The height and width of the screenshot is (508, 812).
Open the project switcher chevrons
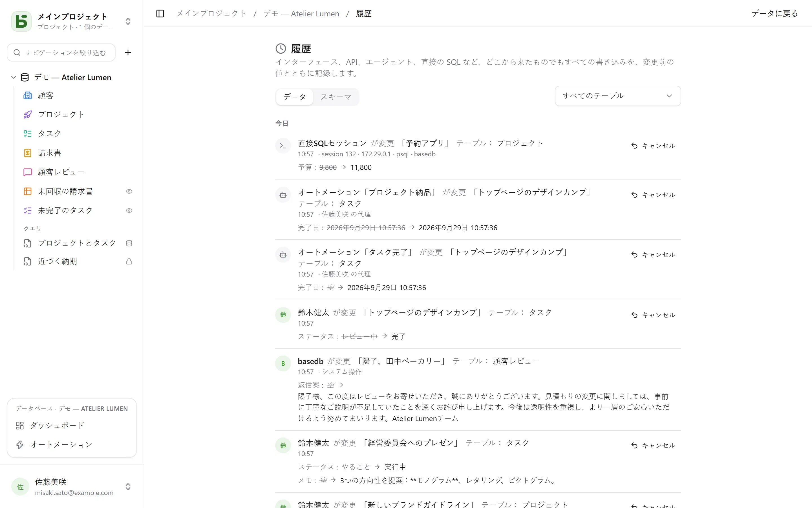(x=128, y=21)
